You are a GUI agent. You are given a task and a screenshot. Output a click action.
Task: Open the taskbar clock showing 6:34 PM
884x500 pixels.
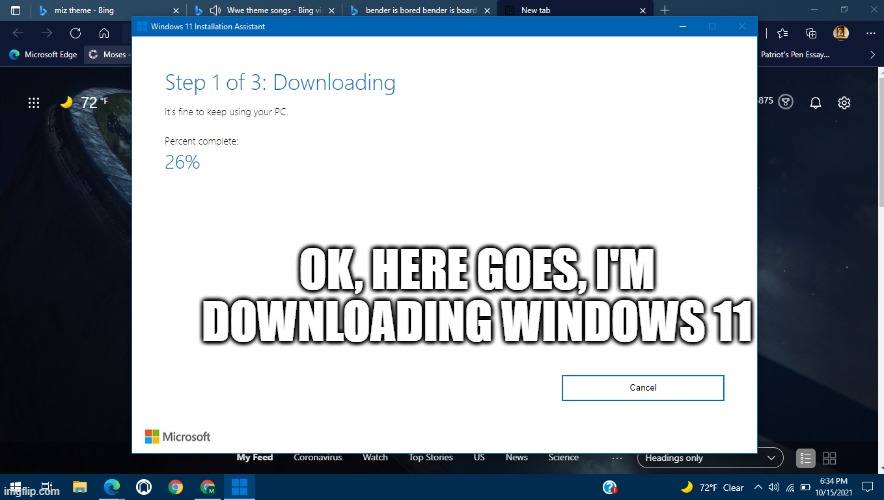pyautogui.click(x=833, y=487)
